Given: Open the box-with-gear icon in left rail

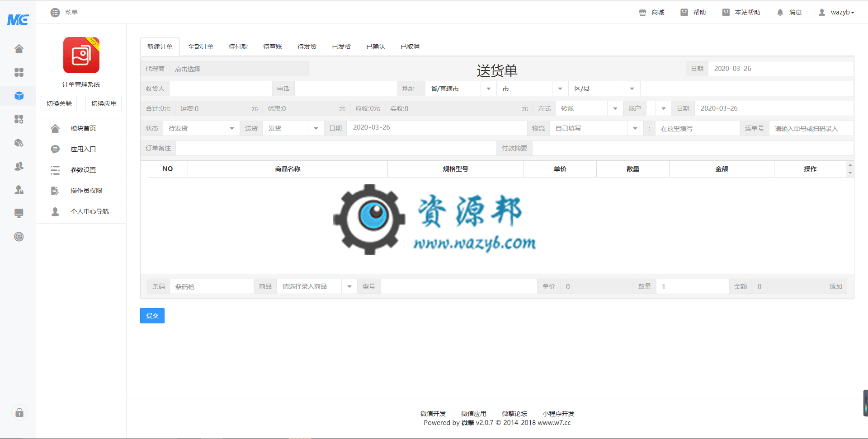Looking at the screenshot, I should [x=19, y=143].
